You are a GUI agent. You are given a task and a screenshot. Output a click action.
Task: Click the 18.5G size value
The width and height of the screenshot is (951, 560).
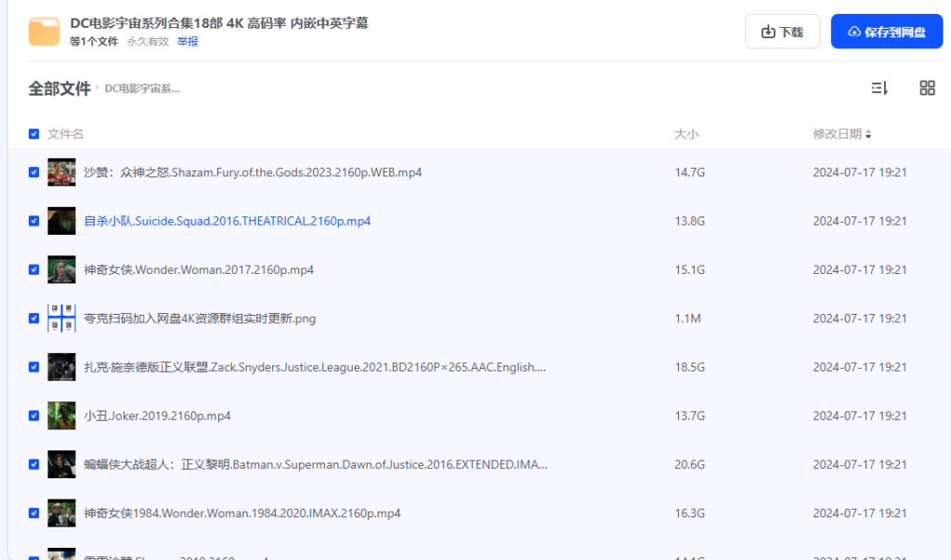click(x=690, y=367)
